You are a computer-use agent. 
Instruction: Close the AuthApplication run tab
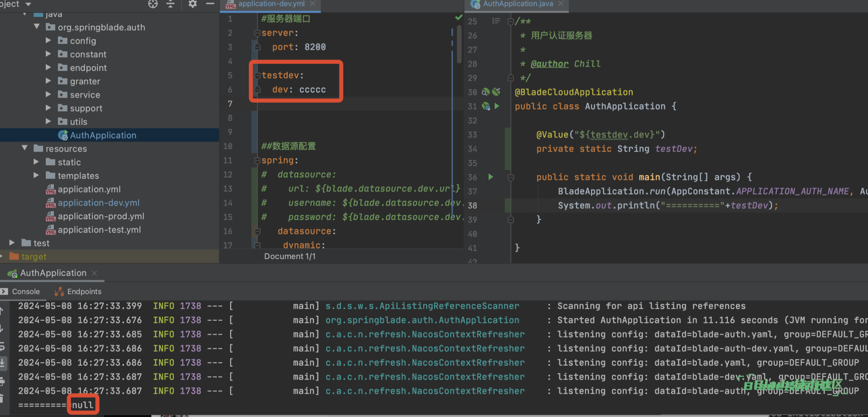(94, 273)
